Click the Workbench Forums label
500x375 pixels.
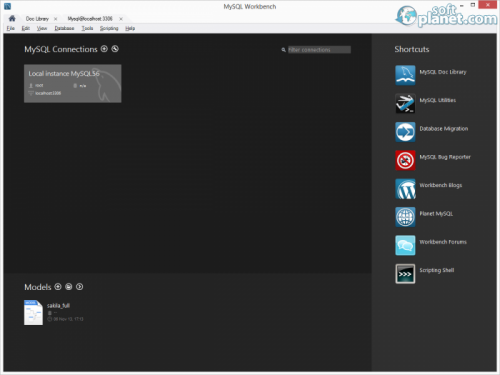[x=443, y=242]
